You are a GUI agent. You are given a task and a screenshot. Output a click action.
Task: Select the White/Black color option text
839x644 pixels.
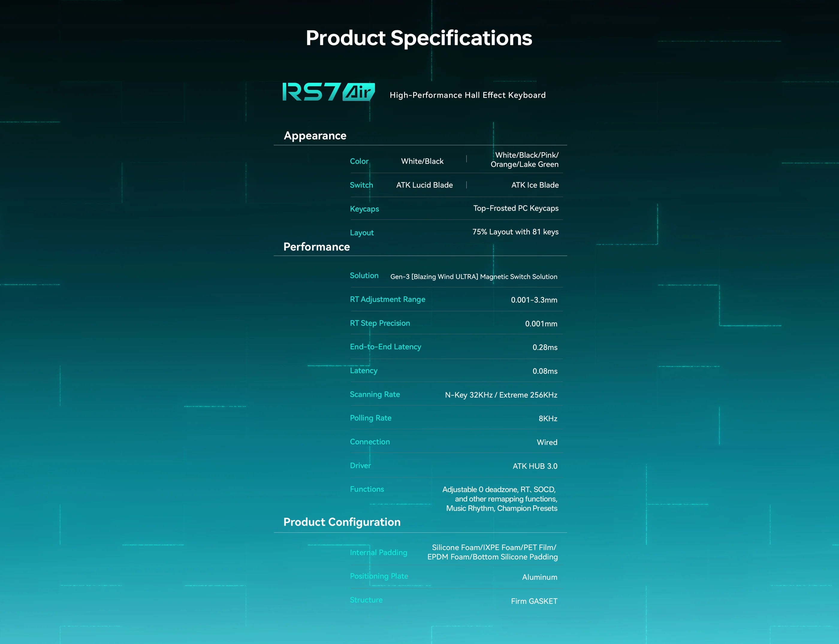[x=422, y=161]
